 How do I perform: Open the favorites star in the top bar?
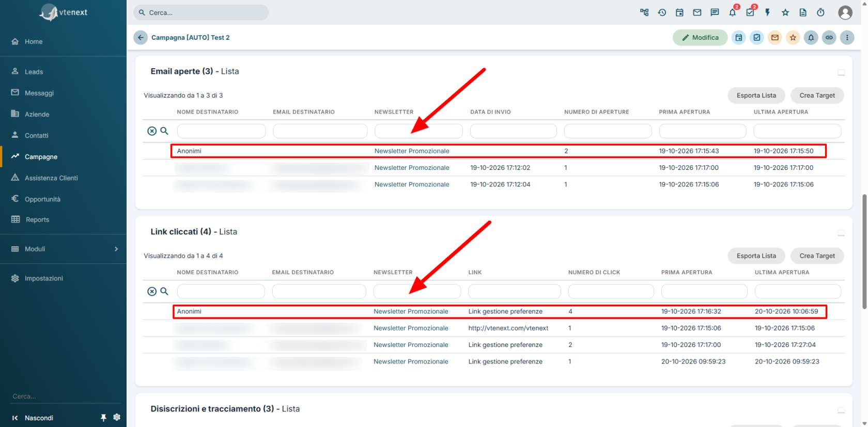click(x=785, y=12)
